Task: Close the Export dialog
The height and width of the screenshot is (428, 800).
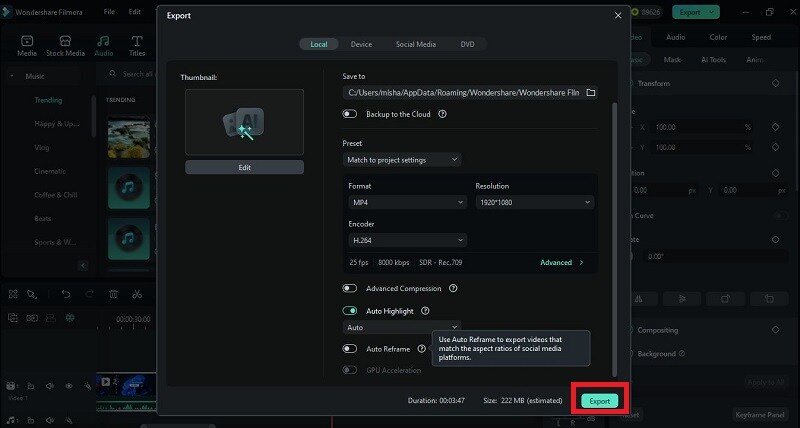Action: tap(618, 15)
